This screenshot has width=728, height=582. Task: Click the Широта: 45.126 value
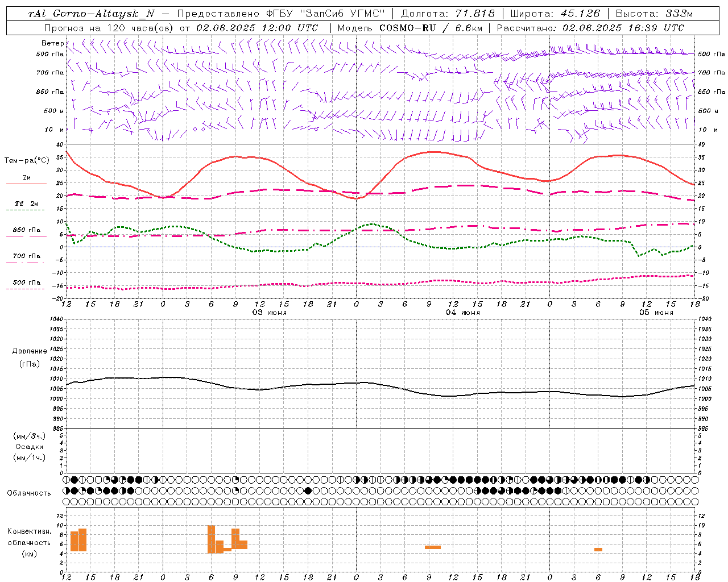(555, 14)
